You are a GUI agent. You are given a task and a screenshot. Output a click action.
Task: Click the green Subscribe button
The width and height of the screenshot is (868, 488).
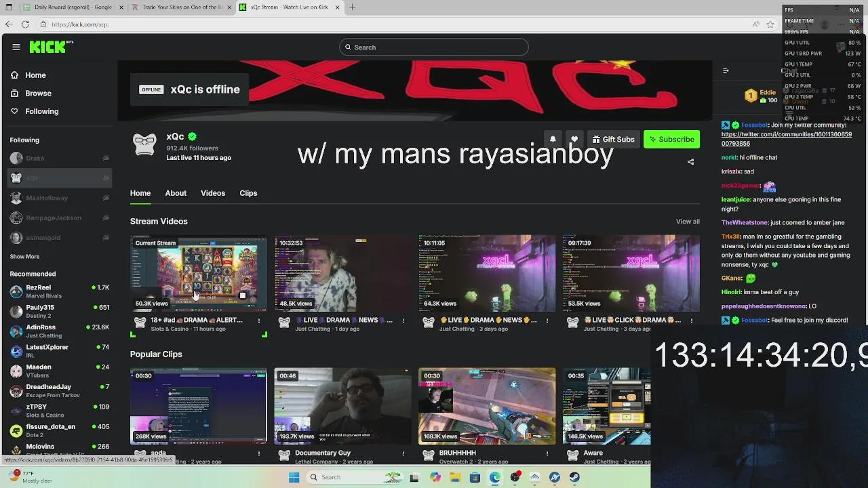coord(671,139)
